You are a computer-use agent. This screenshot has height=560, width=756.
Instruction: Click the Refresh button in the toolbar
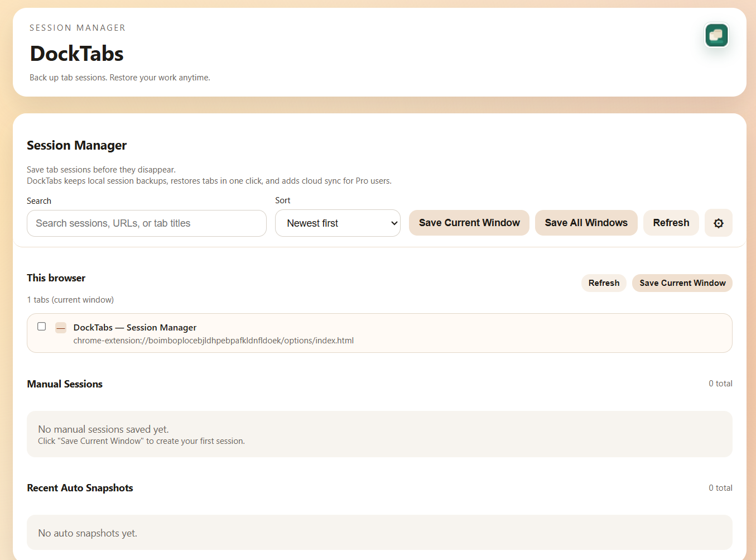[x=671, y=222]
